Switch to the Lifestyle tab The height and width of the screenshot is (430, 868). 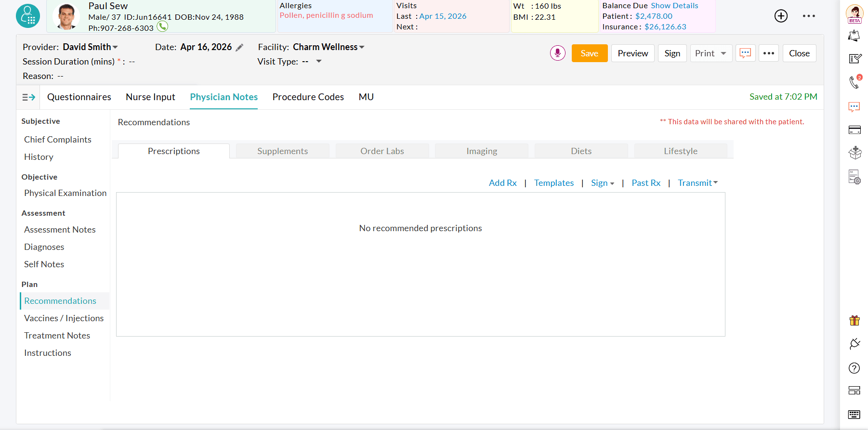(x=681, y=151)
